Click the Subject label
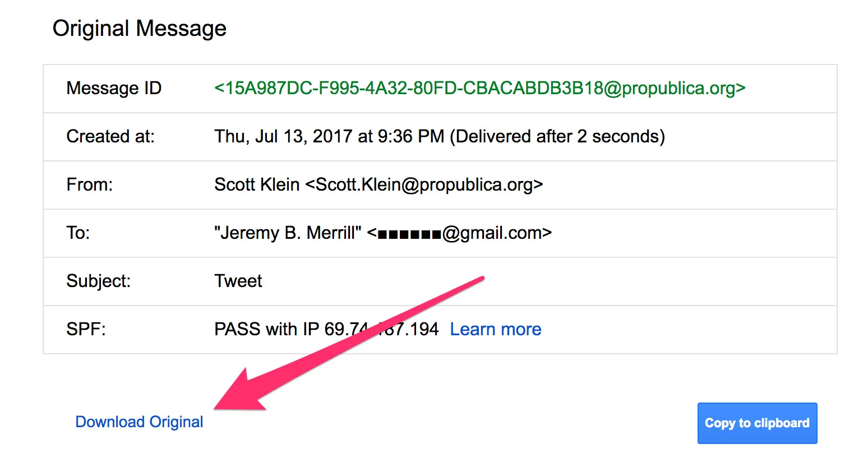Image resolution: width=868 pixels, height=453 pixels. point(99,281)
